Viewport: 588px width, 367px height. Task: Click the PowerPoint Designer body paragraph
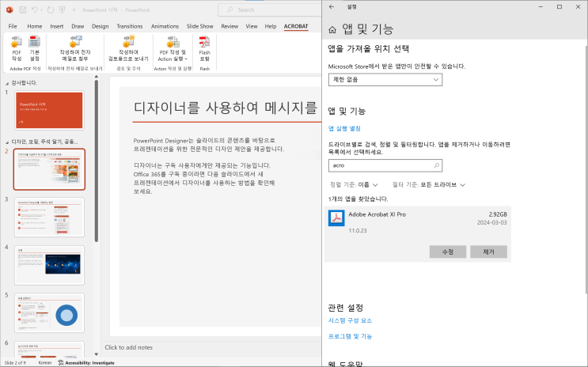(x=208, y=145)
